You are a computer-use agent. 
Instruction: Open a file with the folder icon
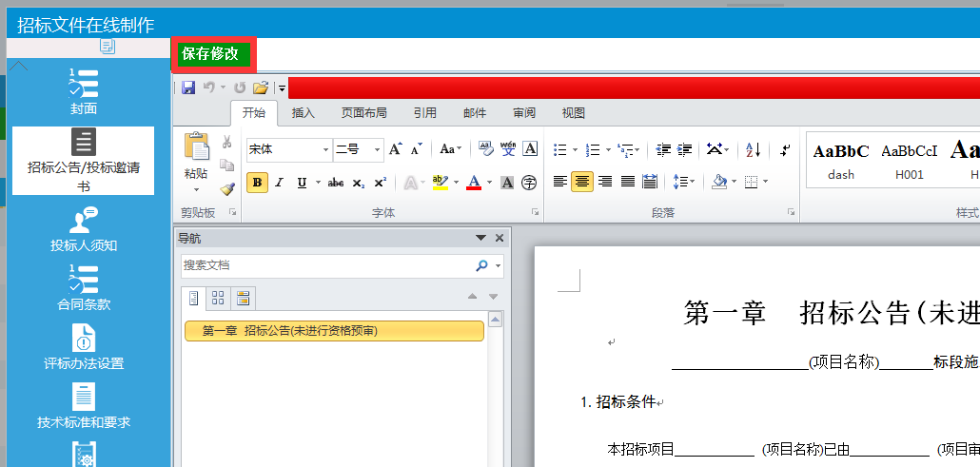[261, 88]
